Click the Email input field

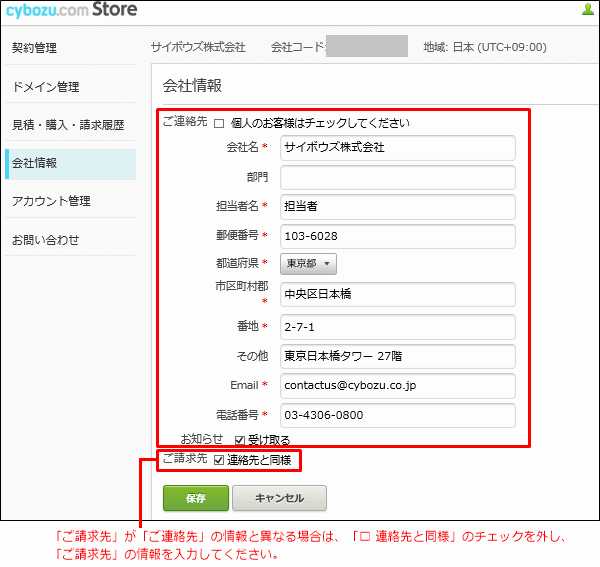[x=397, y=385]
